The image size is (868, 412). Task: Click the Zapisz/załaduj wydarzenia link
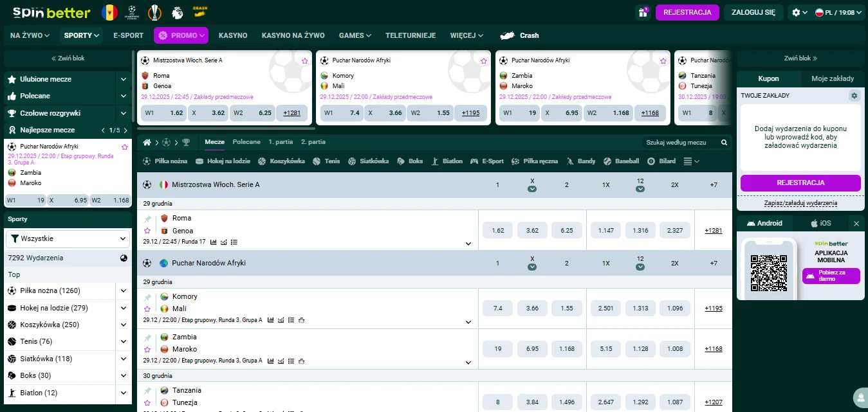800,202
